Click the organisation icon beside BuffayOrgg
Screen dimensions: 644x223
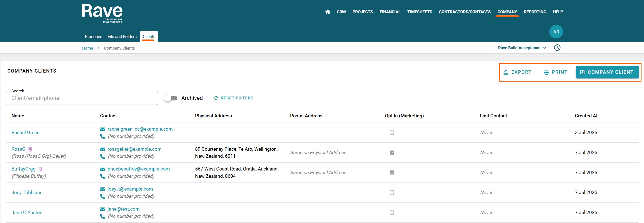point(40,169)
